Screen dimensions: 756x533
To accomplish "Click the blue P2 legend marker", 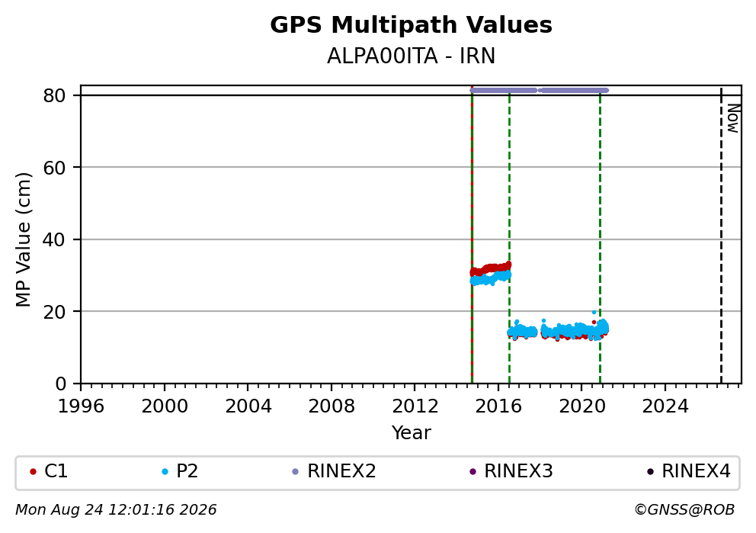I will [165, 472].
